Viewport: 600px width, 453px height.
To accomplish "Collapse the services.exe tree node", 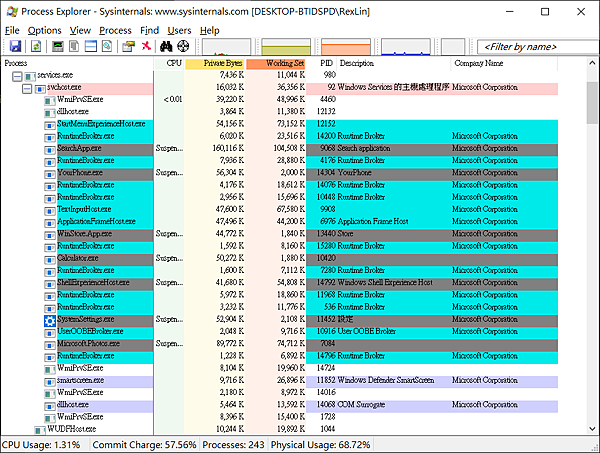I will (17, 77).
